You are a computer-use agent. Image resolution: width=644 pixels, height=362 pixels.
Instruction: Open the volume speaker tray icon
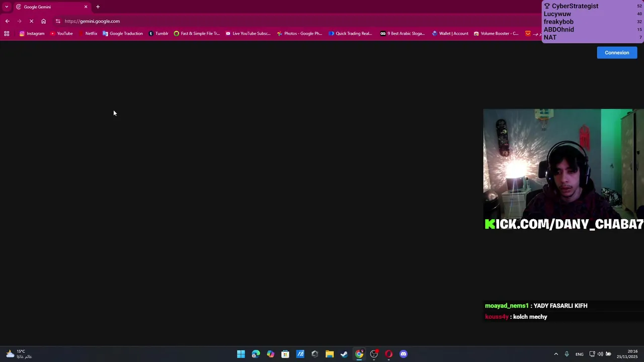[x=600, y=354]
